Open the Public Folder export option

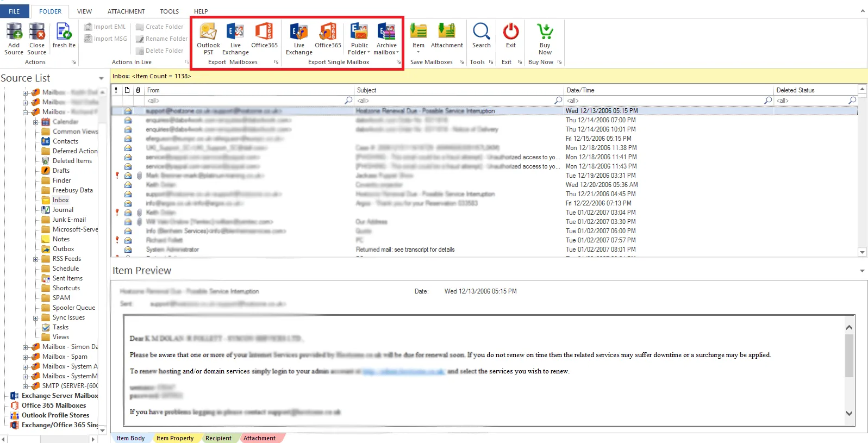click(359, 39)
